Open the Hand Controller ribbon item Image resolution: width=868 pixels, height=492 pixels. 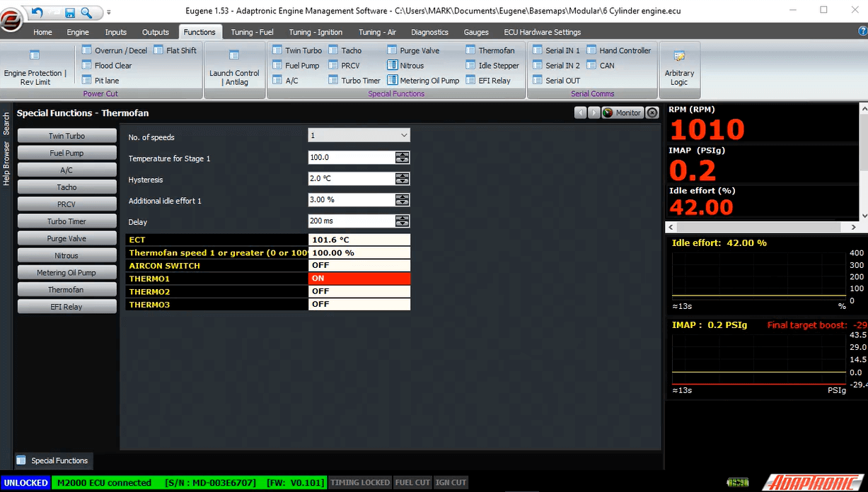(x=618, y=50)
